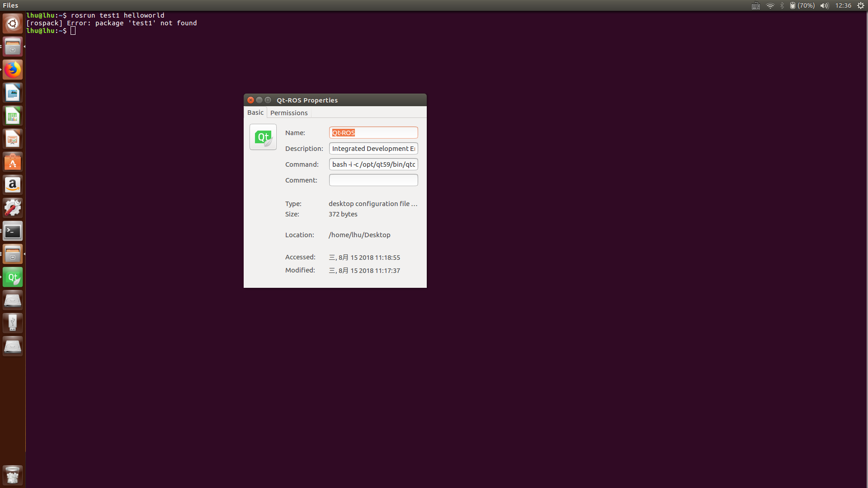Click the Files menu title in top bar
The height and width of the screenshot is (488, 868).
[x=10, y=5]
